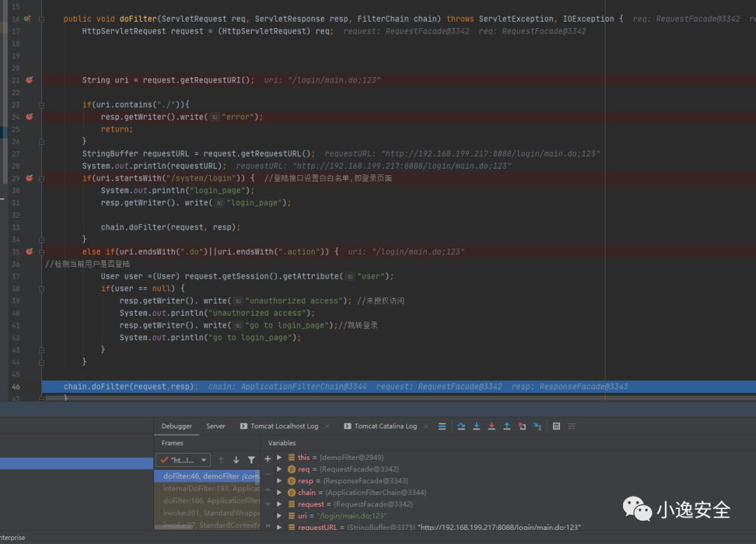The height and width of the screenshot is (544, 756).
Task: Click the move watch up arrow
Action: [267, 489]
